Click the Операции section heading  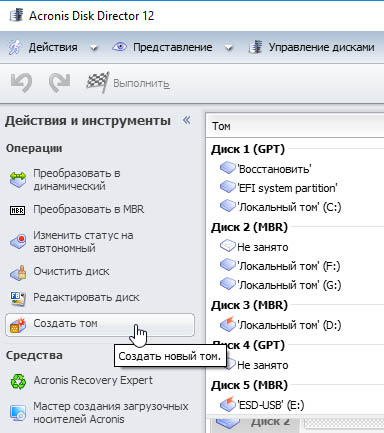point(34,148)
